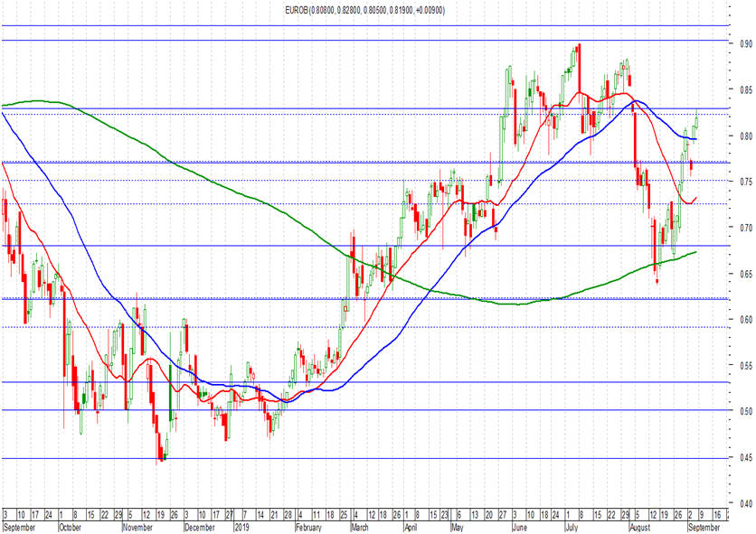Select the 0.60 price axis label
The height and width of the screenshot is (534, 756).
746,320
